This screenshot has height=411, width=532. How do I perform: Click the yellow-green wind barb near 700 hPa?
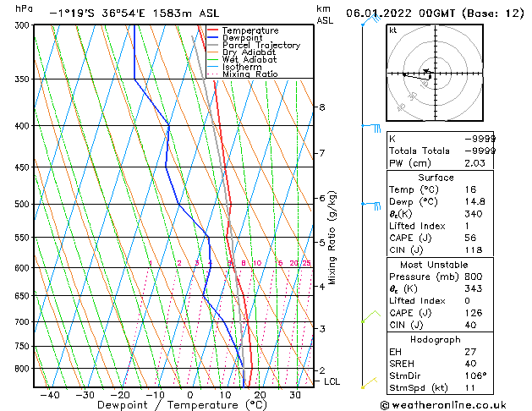click(370, 316)
